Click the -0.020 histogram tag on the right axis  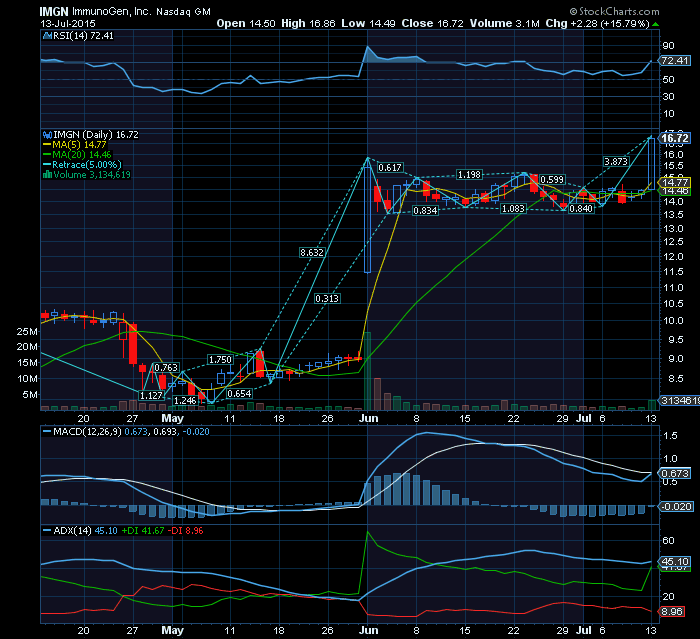[676, 507]
